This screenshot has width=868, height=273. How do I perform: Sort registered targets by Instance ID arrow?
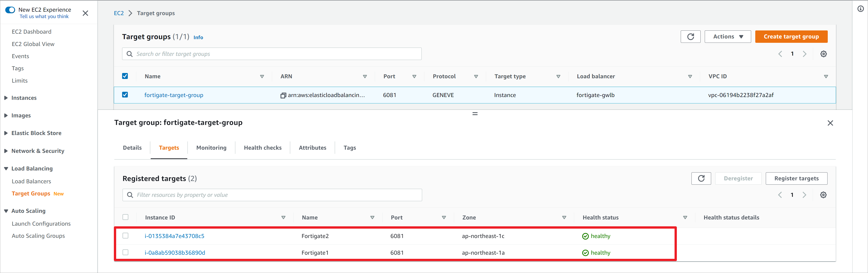(x=283, y=218)
